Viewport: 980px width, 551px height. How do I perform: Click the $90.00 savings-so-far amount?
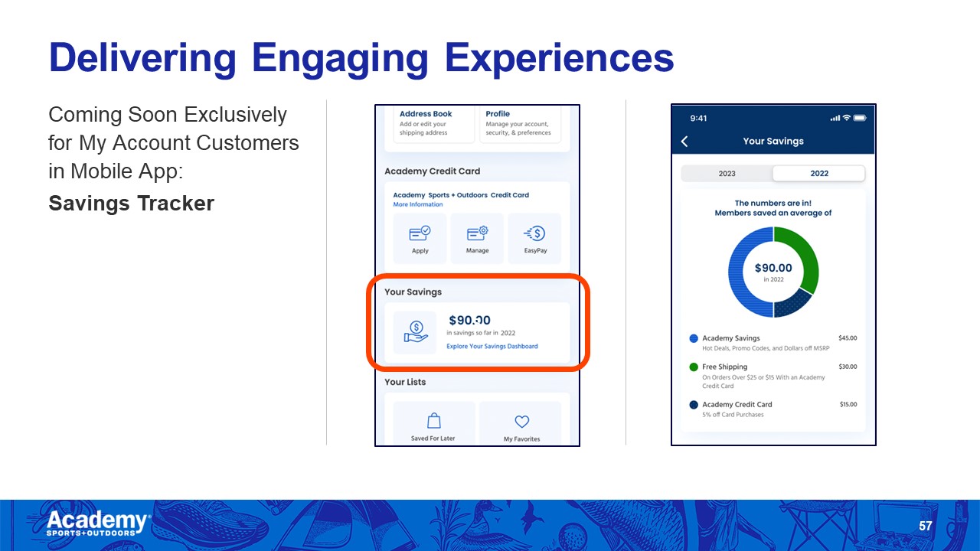(469, 321)
